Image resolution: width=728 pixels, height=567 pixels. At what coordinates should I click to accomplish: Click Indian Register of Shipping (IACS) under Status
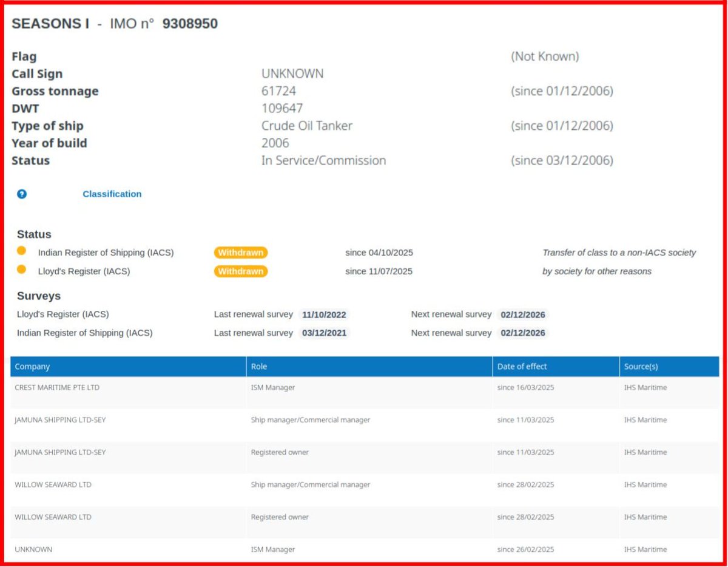[106, 253]
